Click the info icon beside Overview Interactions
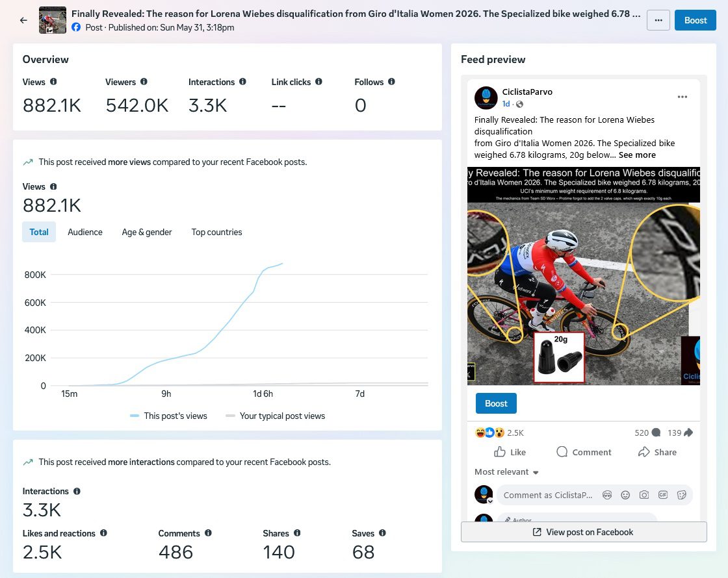728x578 pixels. [x=243, y=82]
